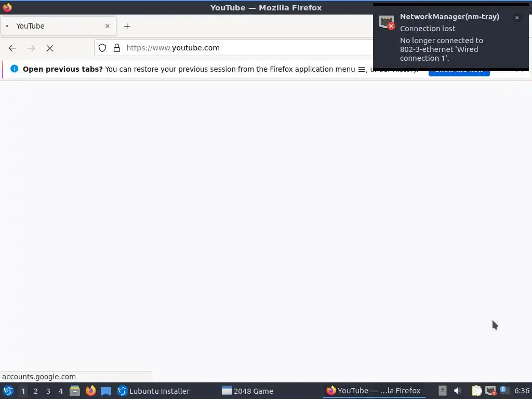Open the disconnected network tray icon
The width and height of the screenshot is (532, 399).
point(490,391)
